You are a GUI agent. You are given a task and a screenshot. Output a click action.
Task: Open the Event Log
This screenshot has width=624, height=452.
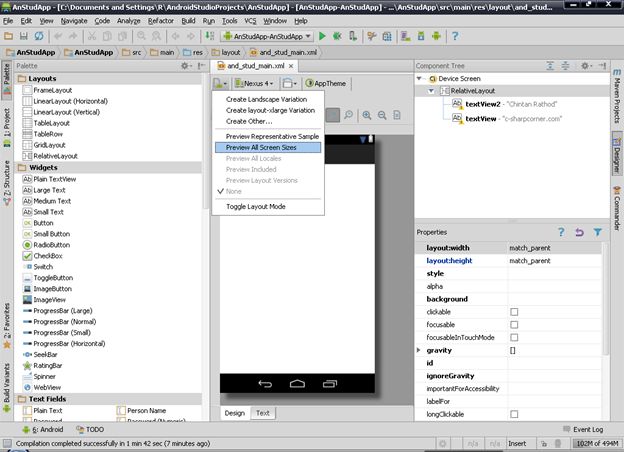click(x=583, y=429)
